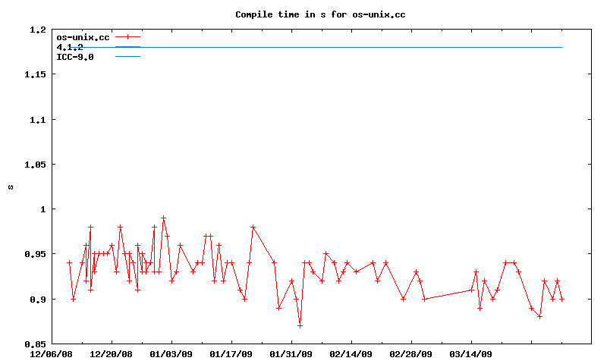Click the last data point on red line
Image resolution: width=607 pixels, height=364 pixels.
(561, 299)
